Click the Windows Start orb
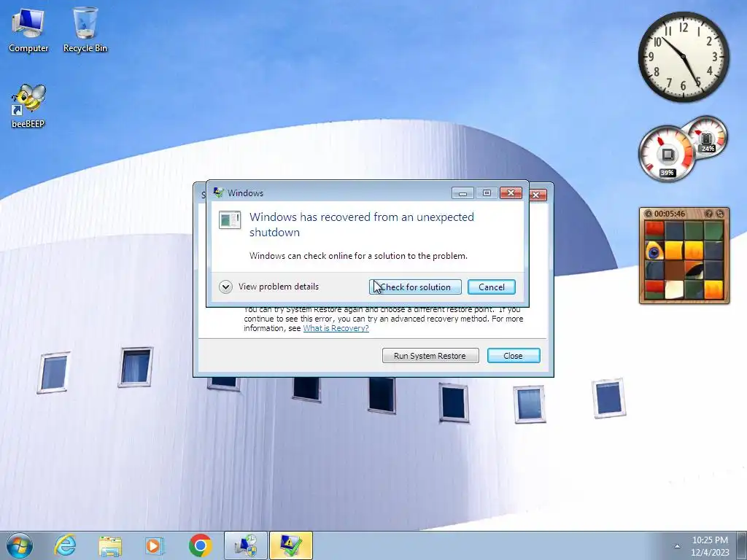The image size is (747, 560). tap(20, 545)
